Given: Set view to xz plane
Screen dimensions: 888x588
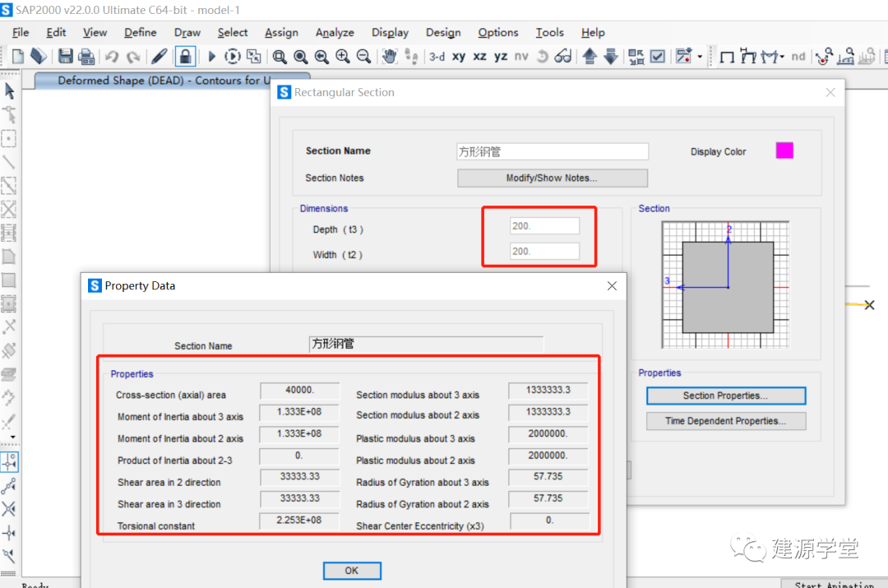Looking at the screenshot, I should [x=479, y=57].
